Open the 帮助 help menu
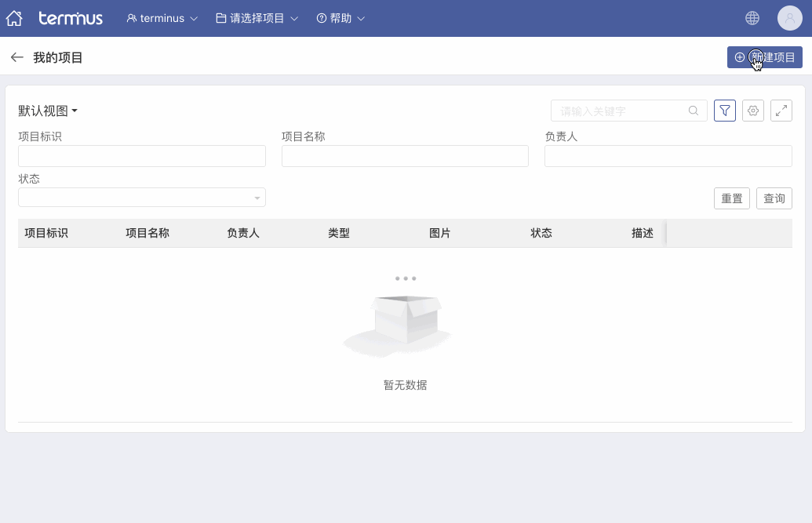The height and width of the screenshot is (523, 812). coord(341,18)
